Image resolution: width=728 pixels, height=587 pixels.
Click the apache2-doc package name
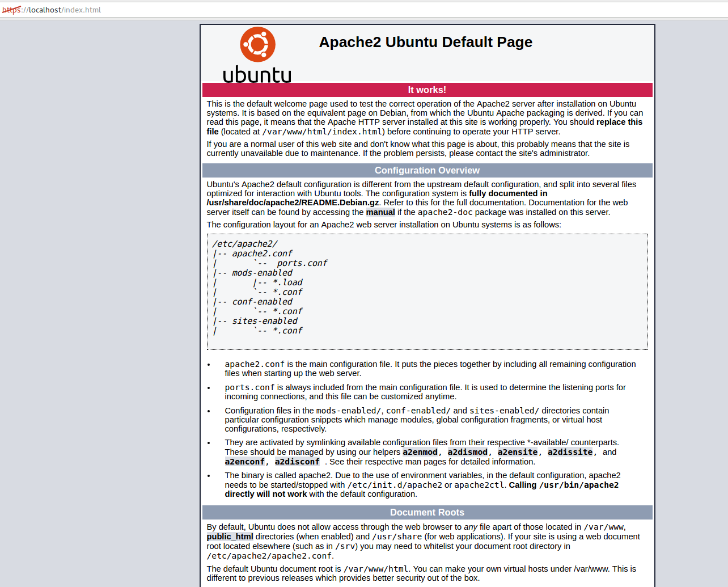445,212
